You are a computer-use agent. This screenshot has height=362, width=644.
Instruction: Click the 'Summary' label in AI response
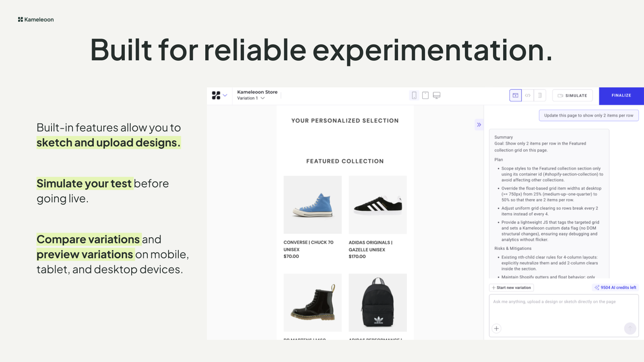(x=504, y=137)
